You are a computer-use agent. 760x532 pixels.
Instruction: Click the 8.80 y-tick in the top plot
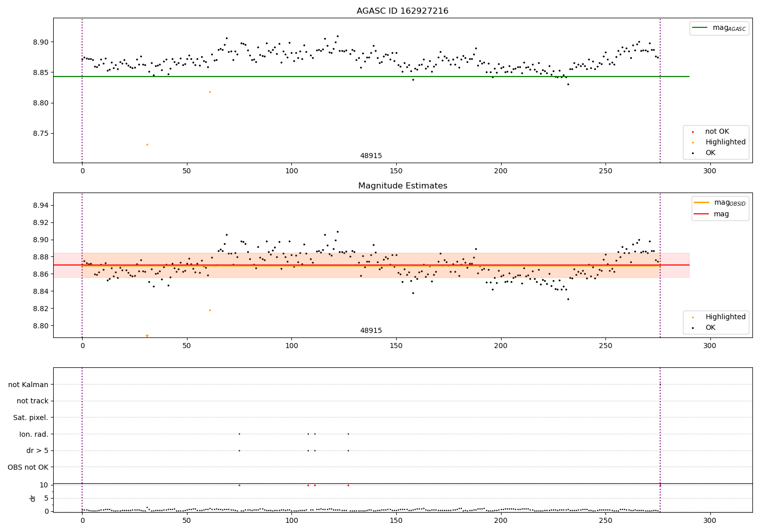40,103
